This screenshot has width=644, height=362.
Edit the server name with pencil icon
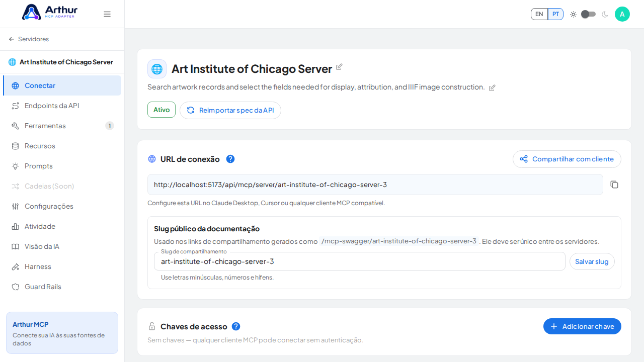[339, 67]
